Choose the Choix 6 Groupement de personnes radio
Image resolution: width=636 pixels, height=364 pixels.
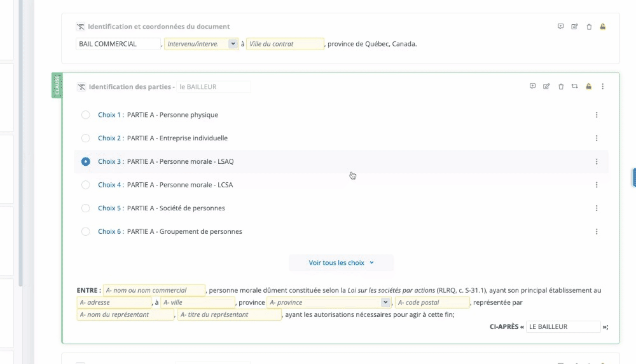pyautogui.click(x=86, y=231)
